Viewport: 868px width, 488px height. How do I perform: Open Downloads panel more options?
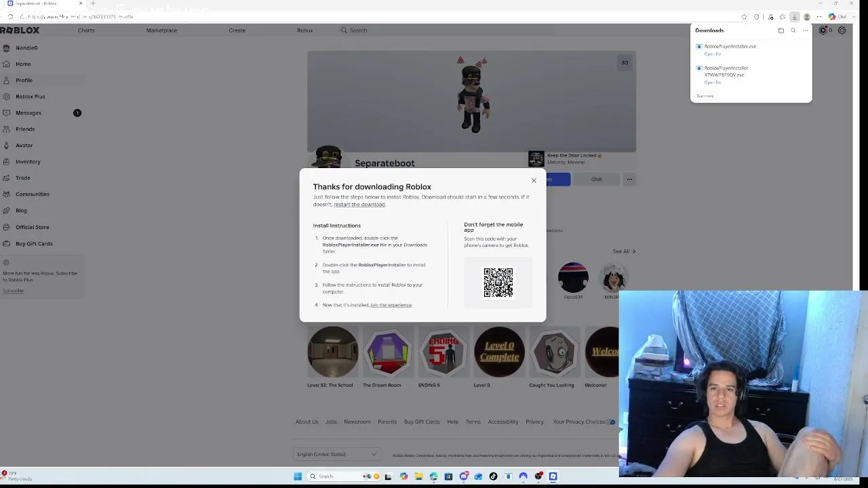[806, 30]
